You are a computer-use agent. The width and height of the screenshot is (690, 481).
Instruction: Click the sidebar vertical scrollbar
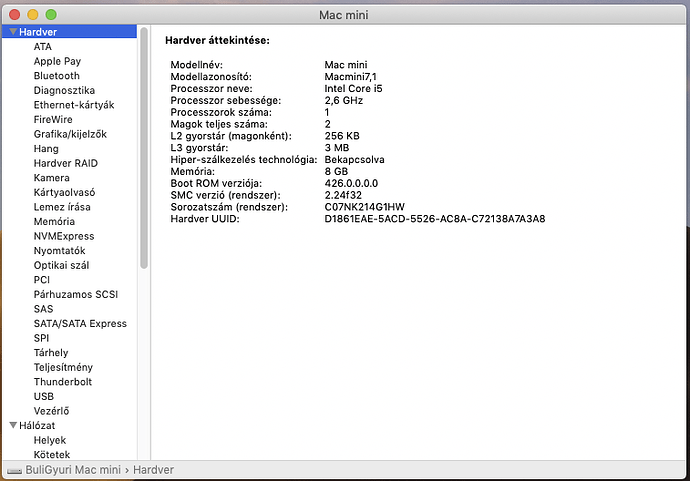(144, 150)
